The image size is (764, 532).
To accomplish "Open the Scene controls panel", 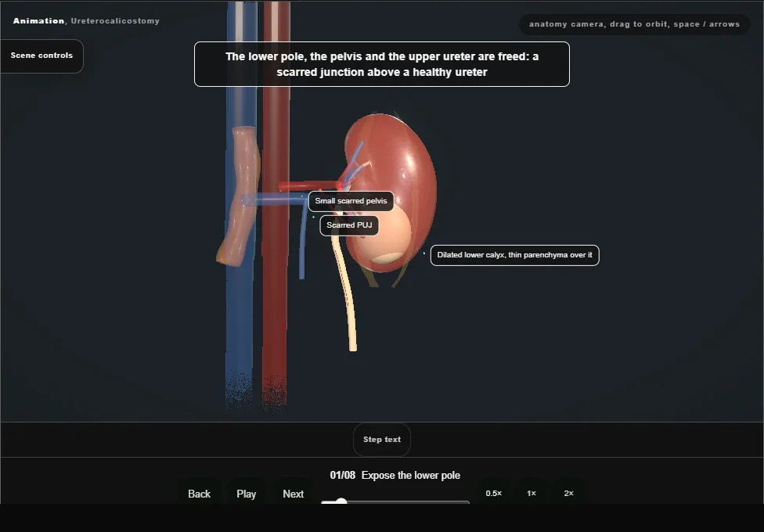I will [41, 56].
